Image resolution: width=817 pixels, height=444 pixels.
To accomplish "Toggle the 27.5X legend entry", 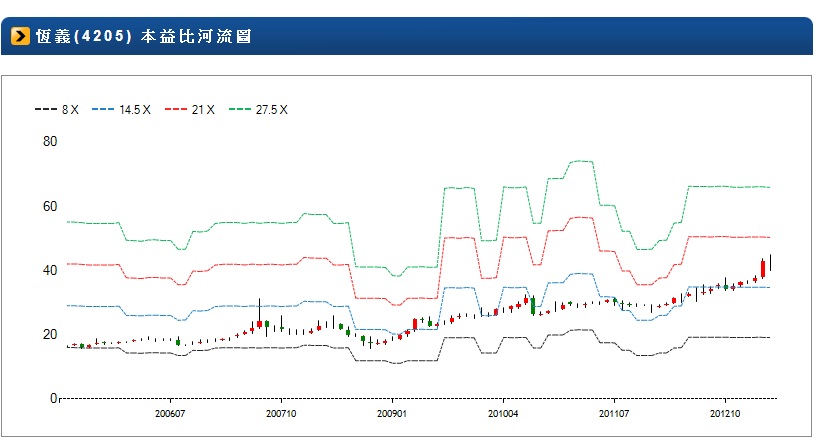I will 258,109.
